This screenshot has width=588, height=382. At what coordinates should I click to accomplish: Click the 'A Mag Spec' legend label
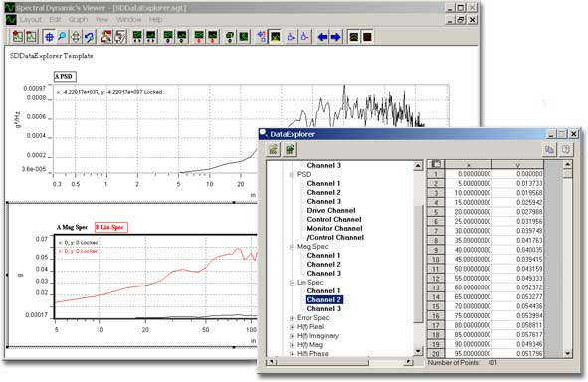(72, 227)
